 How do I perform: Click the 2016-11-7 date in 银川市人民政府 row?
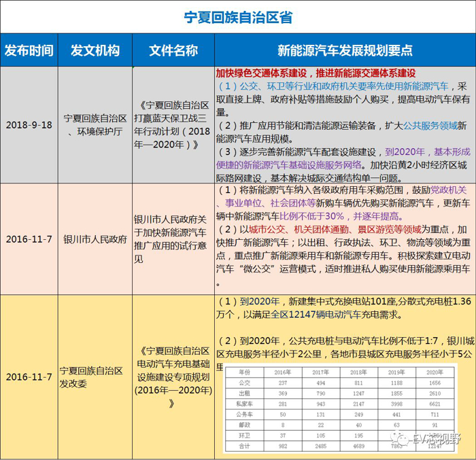(29, 239)
